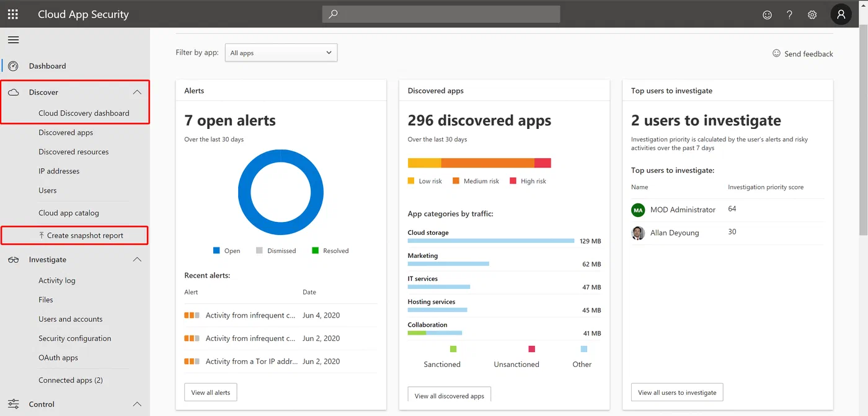Screen dimensions: 868x416
Task: Click the Control sliders icon
Action: coord(13,404)
